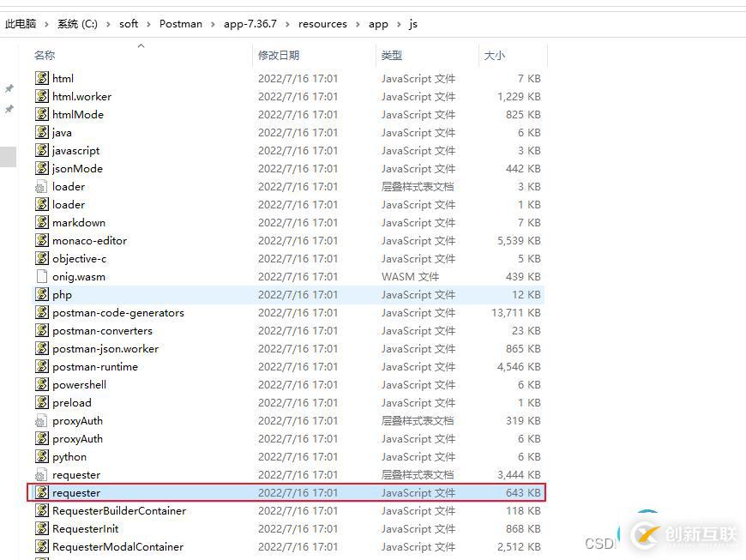
Task: Expand the chevron after resources breadcrumb
Action: 358,24
